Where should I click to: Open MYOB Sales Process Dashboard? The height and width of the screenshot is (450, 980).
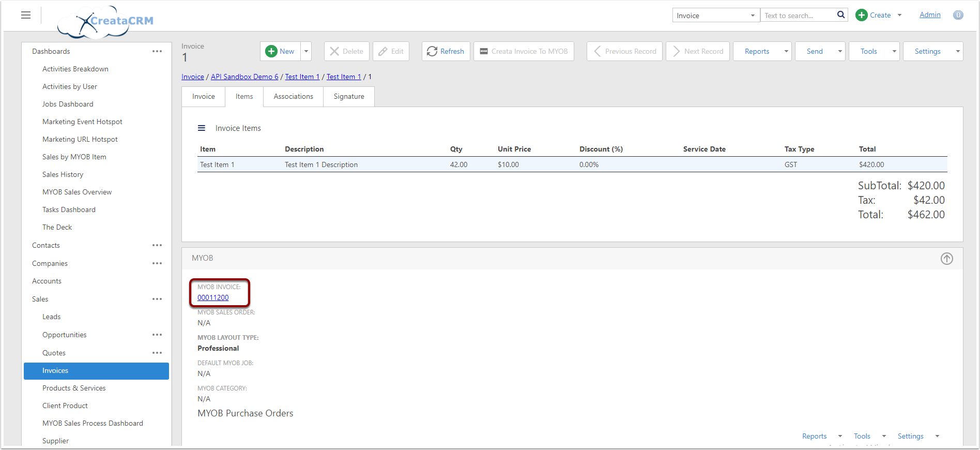click(93, 423)
